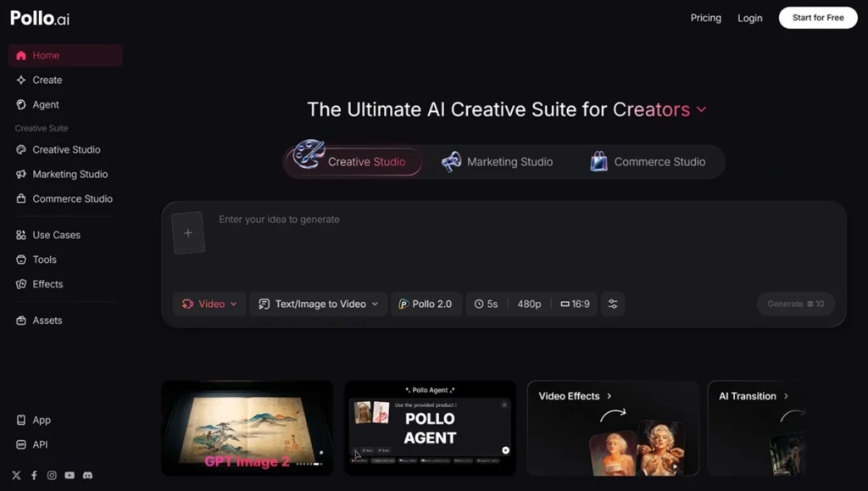Viewport: 868px width, 491px height.
Task: Open the X (Twitter) social icon
Action: [x=17, y=476]
